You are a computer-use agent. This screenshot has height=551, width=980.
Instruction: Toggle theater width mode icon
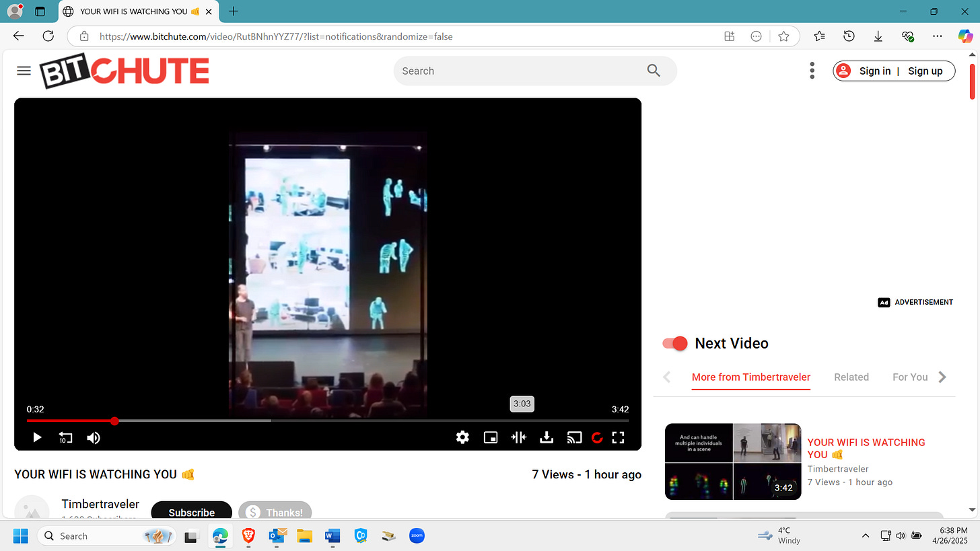[518, 438]
